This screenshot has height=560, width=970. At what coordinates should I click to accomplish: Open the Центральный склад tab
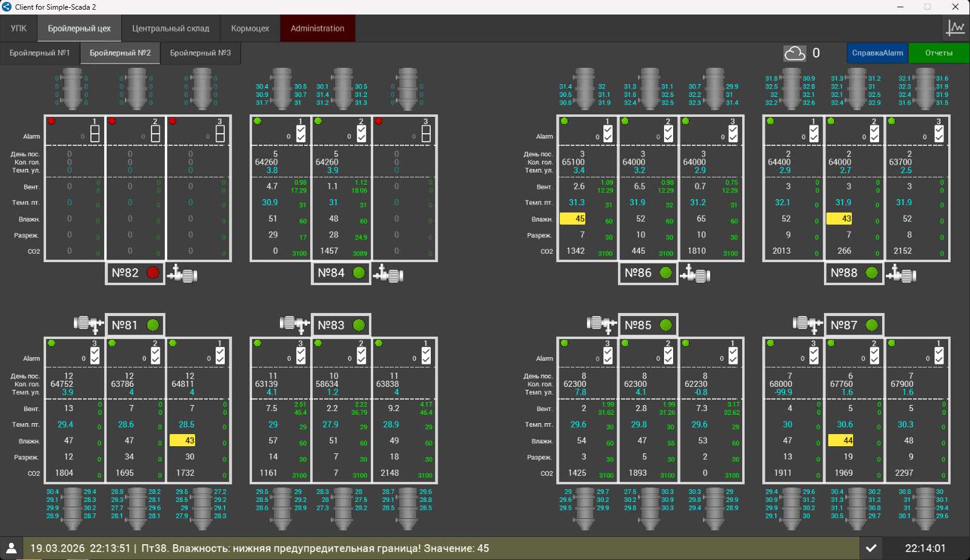tap(171, 28)
